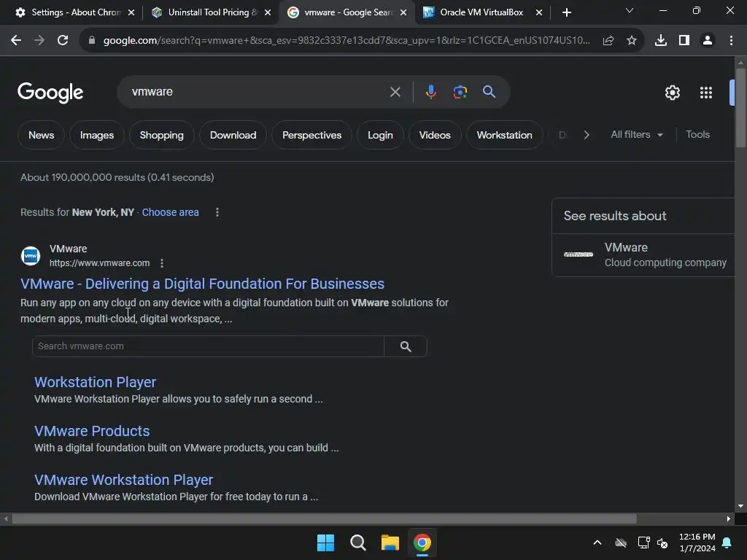This screenshot has height=560, width=747.
Task: Open the Workstation Player sitelink
Action: coord(96,382)
